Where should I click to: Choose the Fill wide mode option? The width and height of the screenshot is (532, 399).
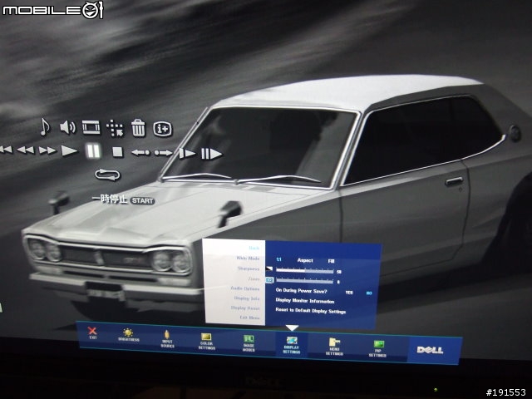(332, 261)
